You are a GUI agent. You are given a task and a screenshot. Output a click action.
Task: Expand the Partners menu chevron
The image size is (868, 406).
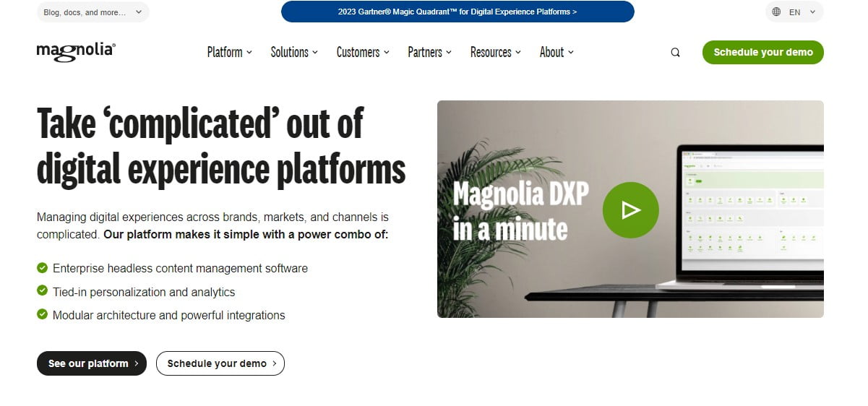tap(449, 52)
